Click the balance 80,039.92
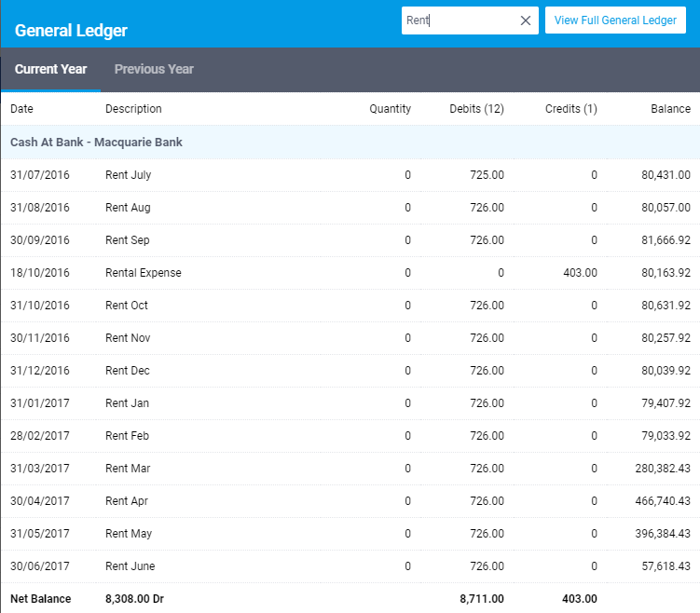Image resolution: width=700 pixels, height=613 pixels. point(666,370)
